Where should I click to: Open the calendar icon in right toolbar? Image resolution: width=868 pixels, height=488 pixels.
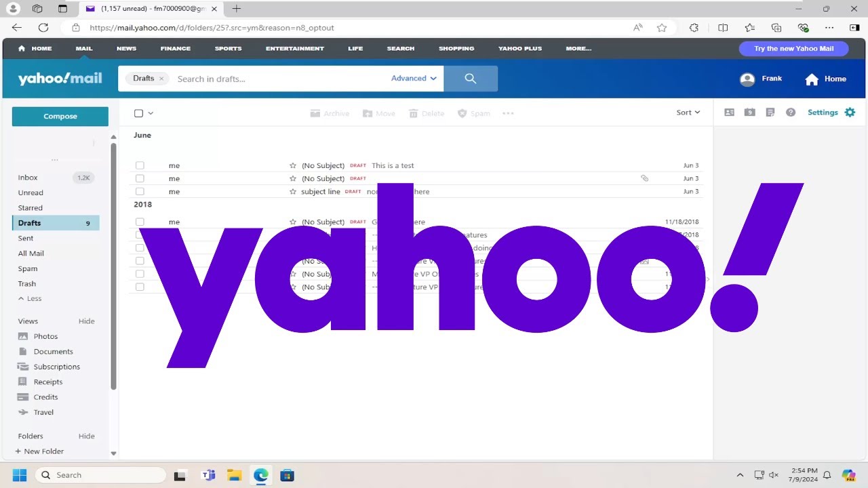click(749, 113)
